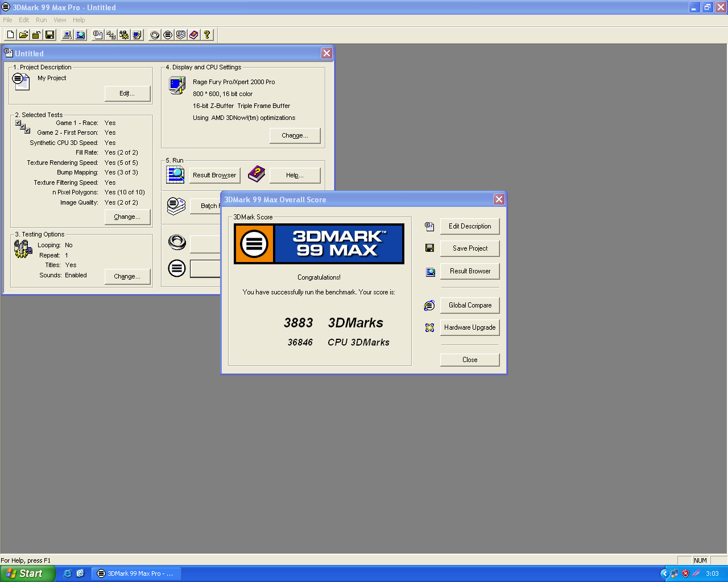Click the Selected Tests checkboxes toolbar icon
The width and height of the screenshot is (728, 582).
111,35
